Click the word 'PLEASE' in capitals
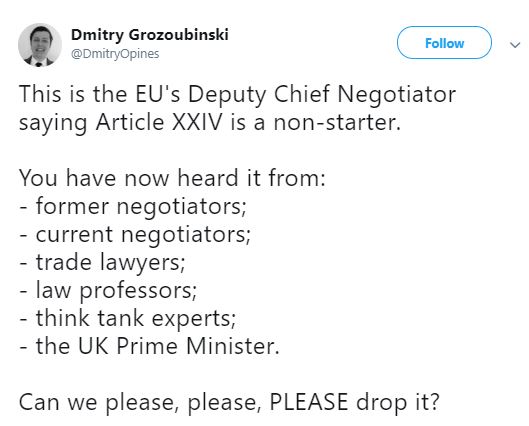Viewport: 529px width, 426px height. tap(308, 402)
